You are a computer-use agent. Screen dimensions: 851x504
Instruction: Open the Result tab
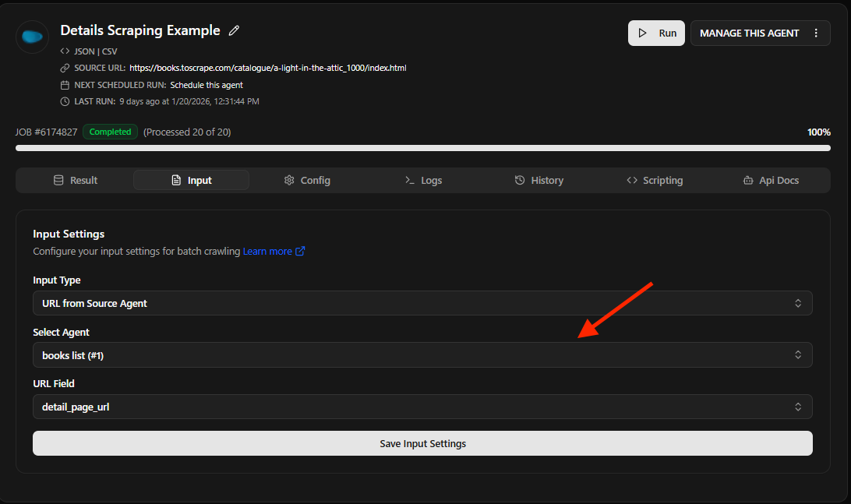pos(75,180)
